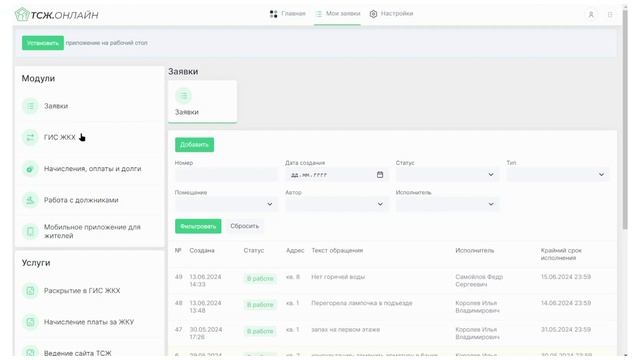The height and width of the screenshot is (360, 640).
Task: Expand the Статус dropdown
Action: click(447, 175)
